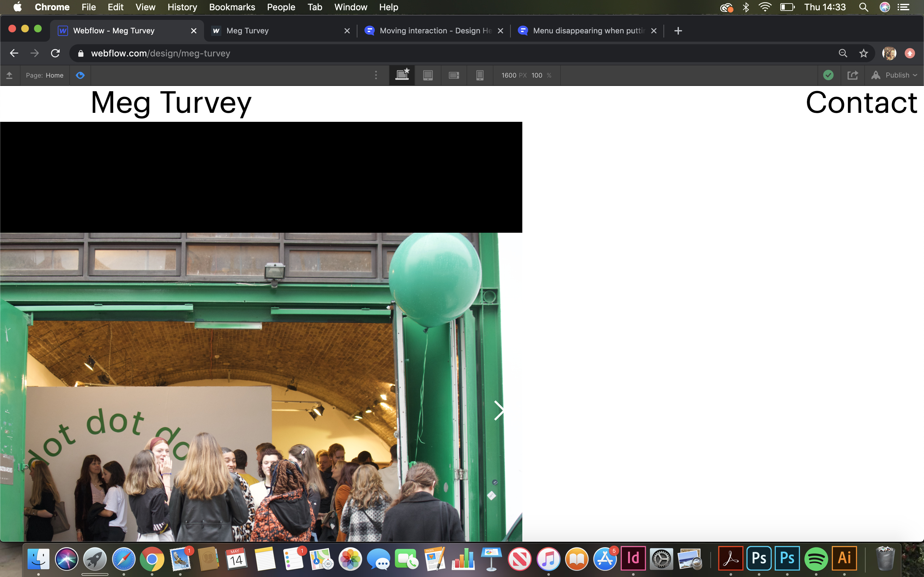The width and height of the screenshot is (924, 577).
Task: Bookmark page with star icon
Action: 863,54
